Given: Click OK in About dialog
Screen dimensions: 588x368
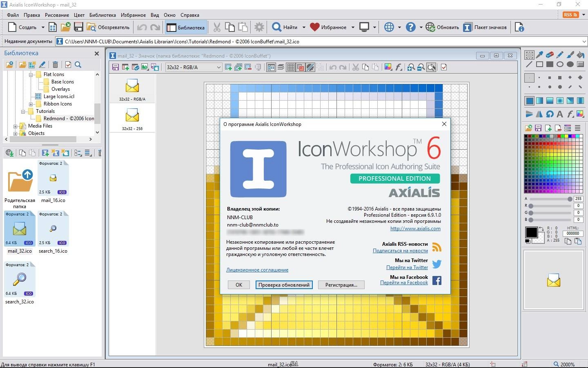Looking at the screenshot, I should 239,285.
